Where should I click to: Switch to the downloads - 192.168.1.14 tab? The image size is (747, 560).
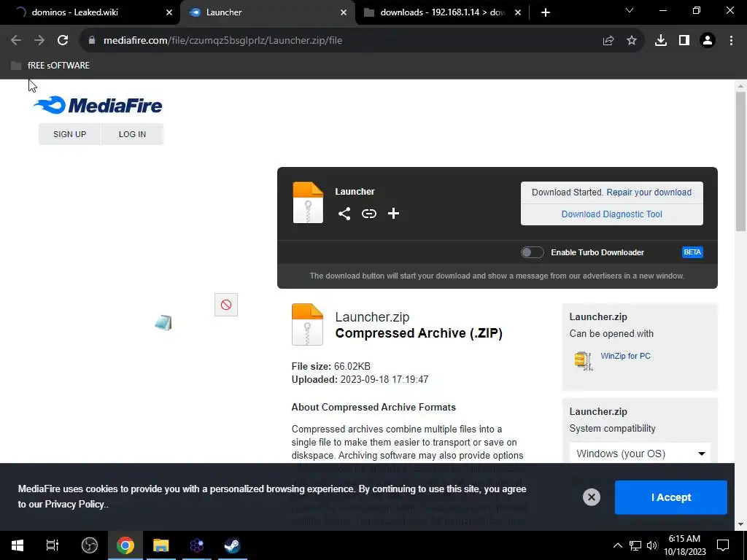tap(442, 12)
